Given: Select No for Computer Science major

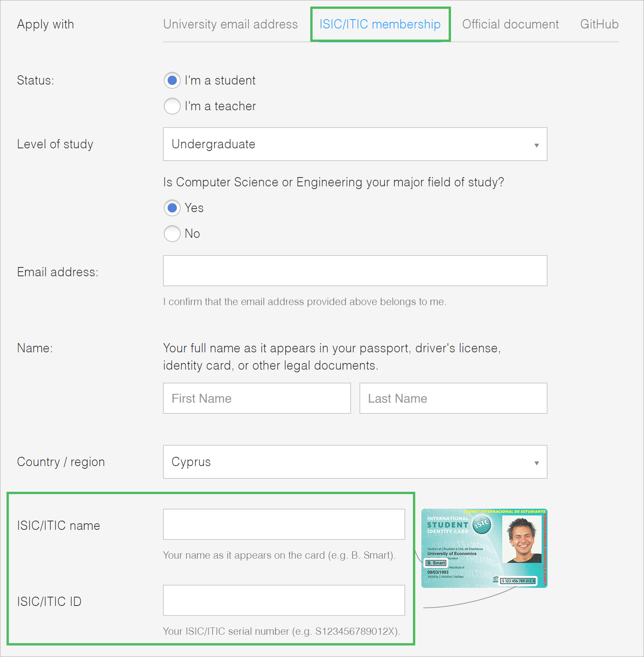Looking at the screenshot, I should [x=172, y=234].
